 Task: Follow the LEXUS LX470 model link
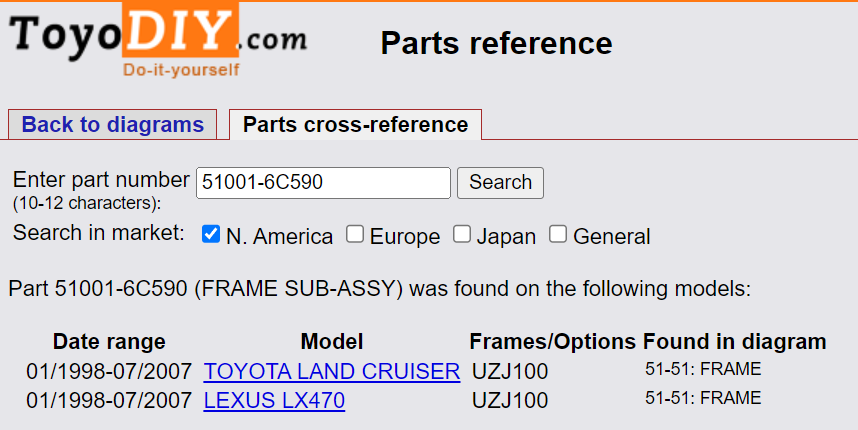[274, 402]
